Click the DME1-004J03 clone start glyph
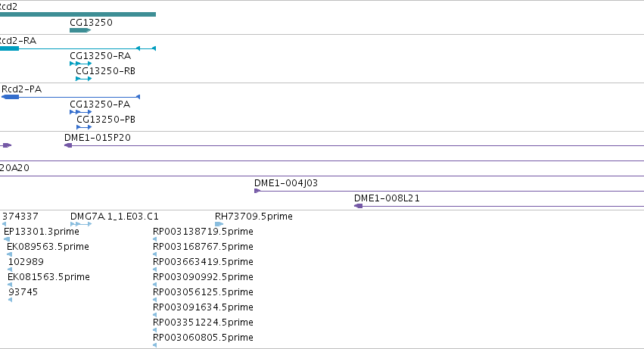Image resolution: width=644 pixels, height=349 pixels. tap(257, 191)
